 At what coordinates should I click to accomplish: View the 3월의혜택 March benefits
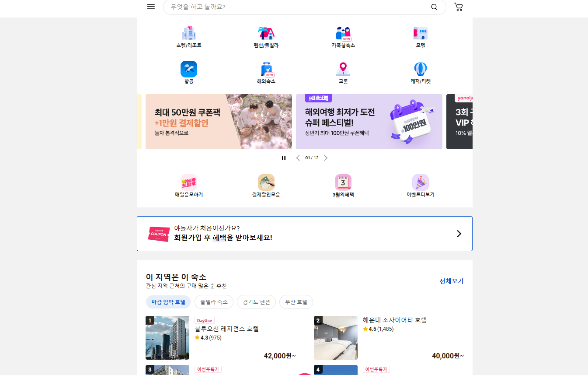coord(343,185)
